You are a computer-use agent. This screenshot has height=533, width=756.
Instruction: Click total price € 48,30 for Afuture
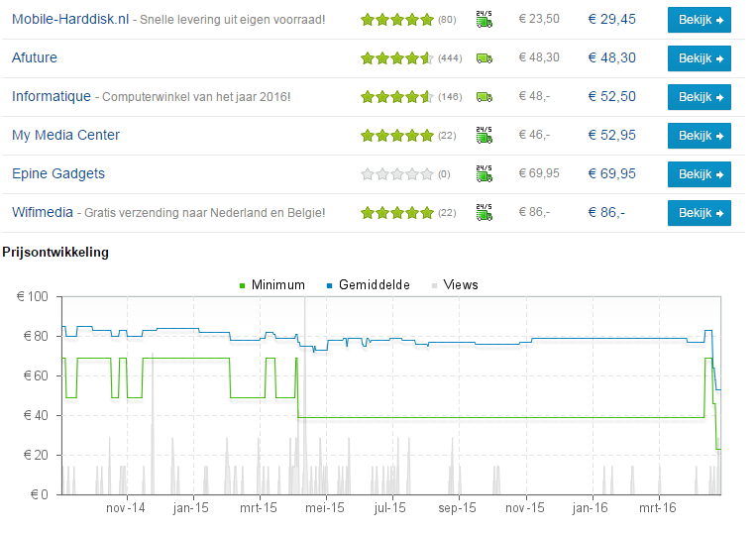pyautogui.click(x=612, y=57)
